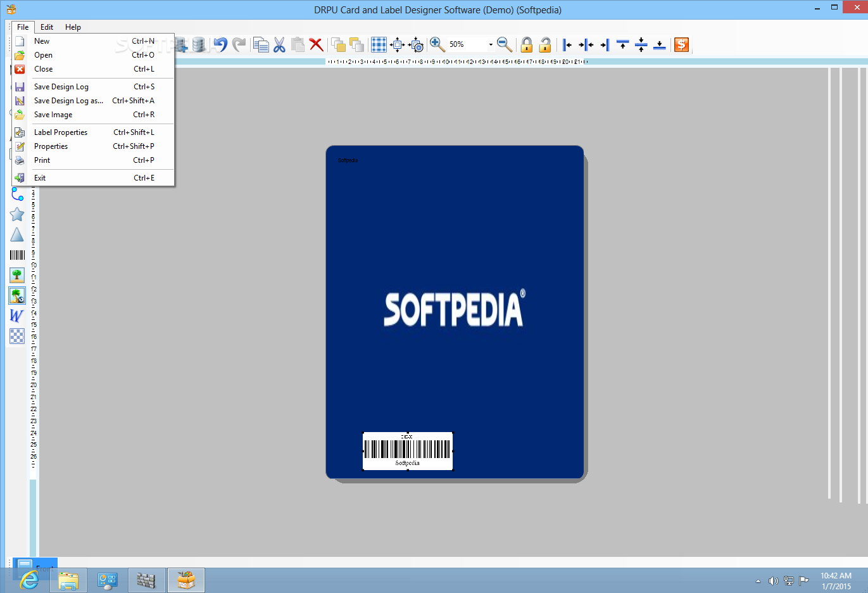Select small Softpedia text at card's top-left
Image resolution: width=868 pixels, height=593 pixels.
point(348,160)
